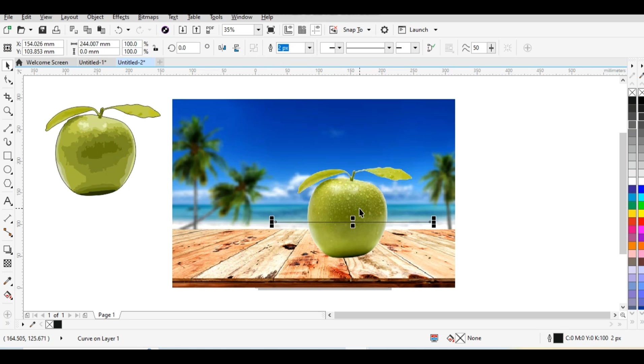Viewport: 644px width, 364px height.
Task: Click the Launch button label
Action: [x=419, y=30]
